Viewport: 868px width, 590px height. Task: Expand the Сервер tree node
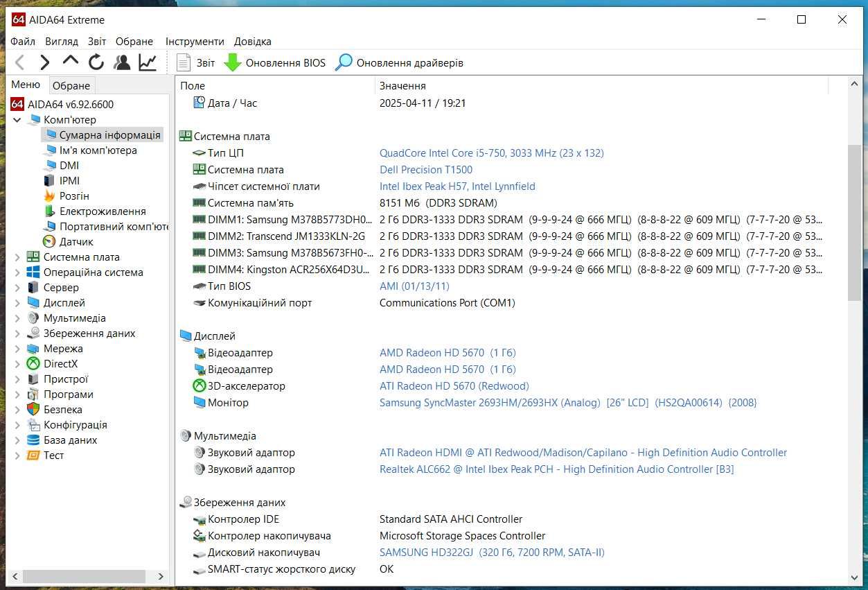click(18, 287)
